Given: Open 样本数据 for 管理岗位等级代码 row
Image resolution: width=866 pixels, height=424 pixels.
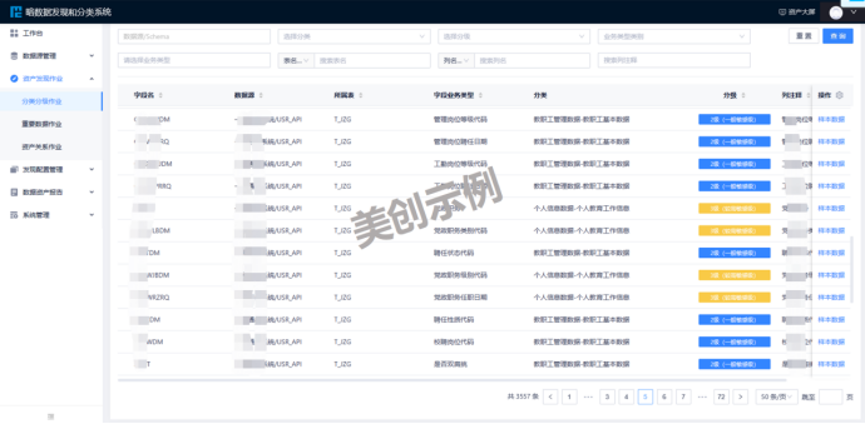Looking at the screenshot, I should pyautogui.click(x=831, y=119).
